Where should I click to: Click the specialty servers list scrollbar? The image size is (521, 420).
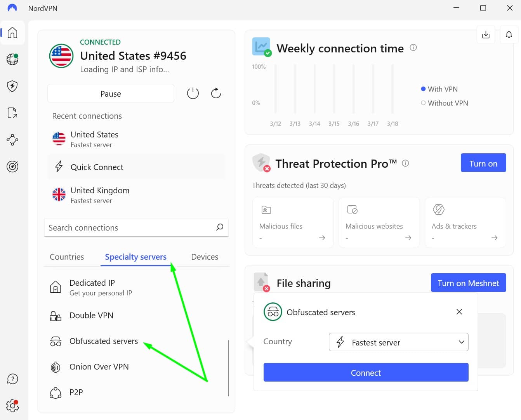228,368
